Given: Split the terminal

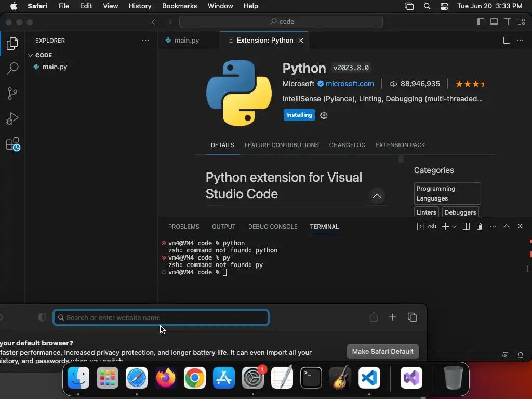Looking at the screenshot, I should click(x=466, y=227).
